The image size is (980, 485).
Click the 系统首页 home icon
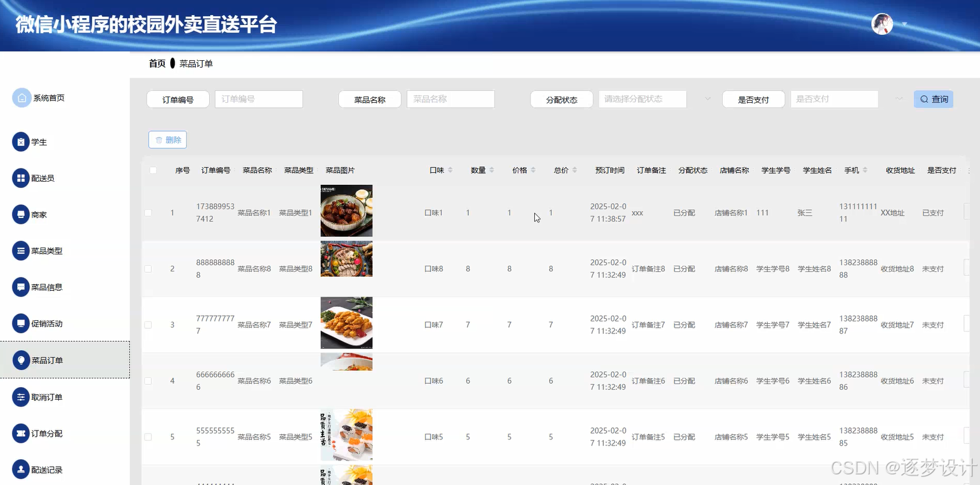pos(21,98)
